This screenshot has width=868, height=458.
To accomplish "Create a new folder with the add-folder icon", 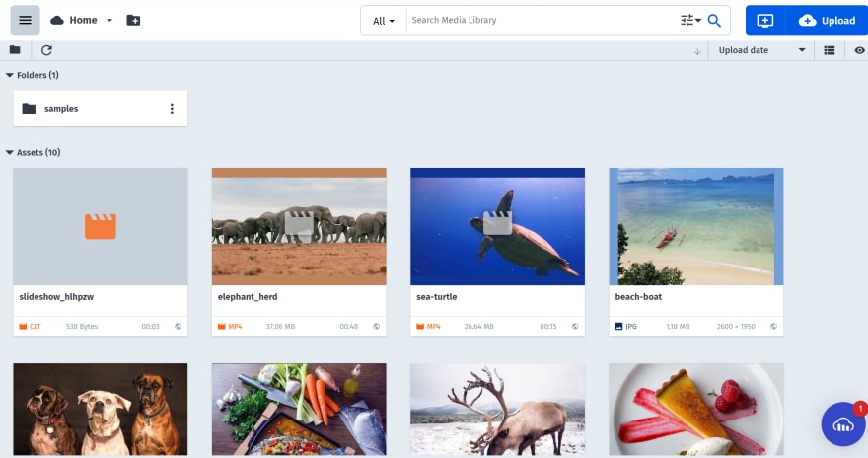I will tap(133, 21).
